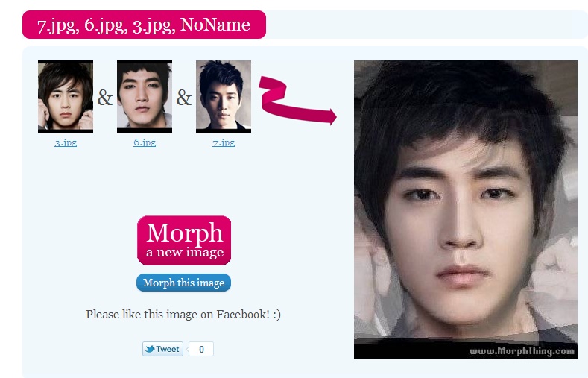Follow the 6.jpg text link
This screenshot has width=588, height=378.
tap(145, 142)
